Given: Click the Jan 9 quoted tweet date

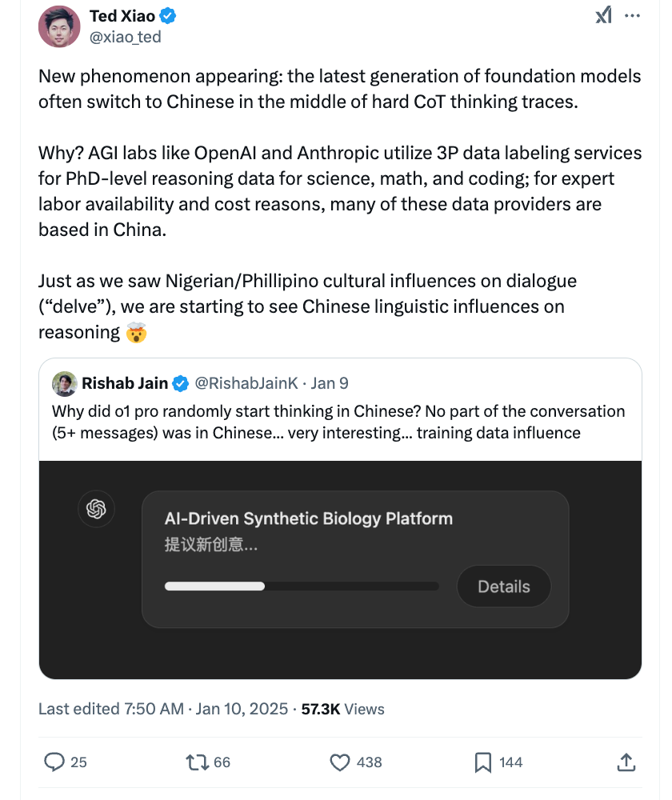Looking at the screenshot, I should click(x=330, y=383).
